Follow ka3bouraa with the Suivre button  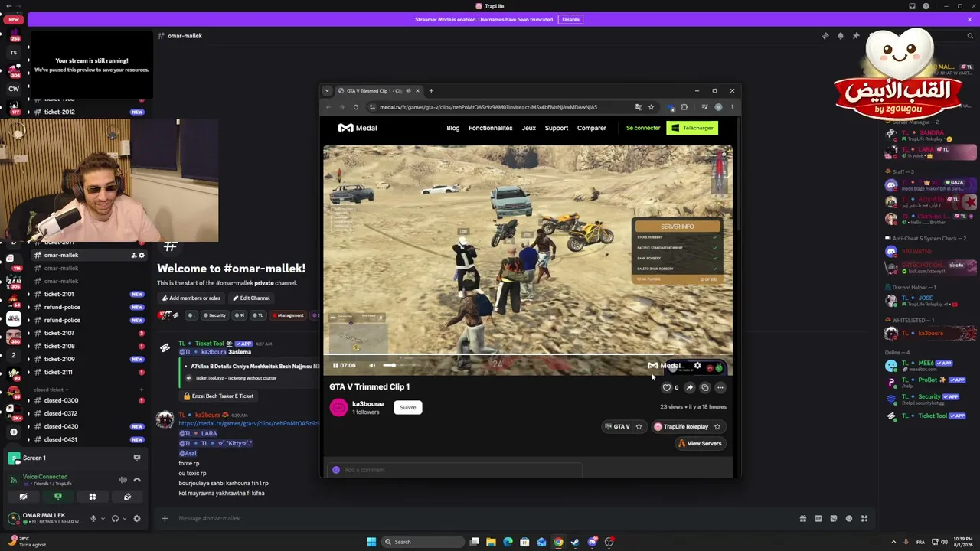(x=408, y=407)
